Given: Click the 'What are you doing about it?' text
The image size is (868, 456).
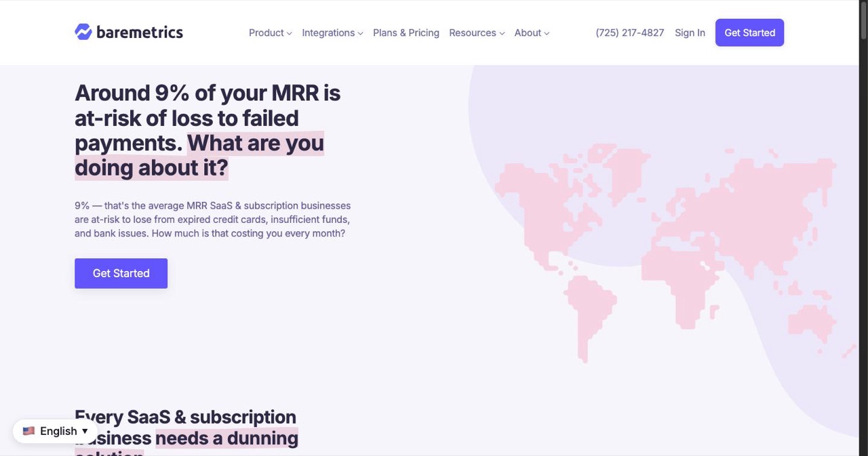Looking at the screenshot, I should coord(199,155).
